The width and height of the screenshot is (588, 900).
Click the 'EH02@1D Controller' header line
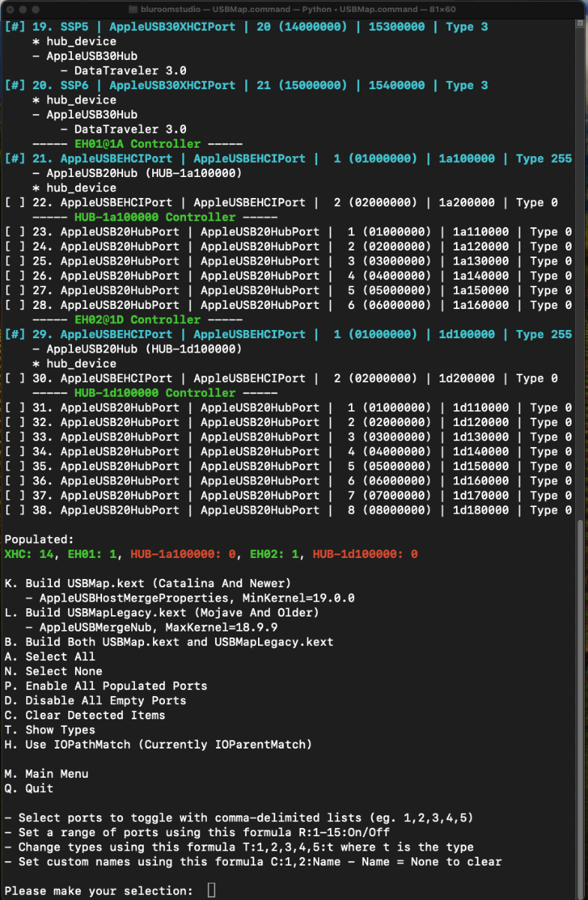click(x=137, y=319)
